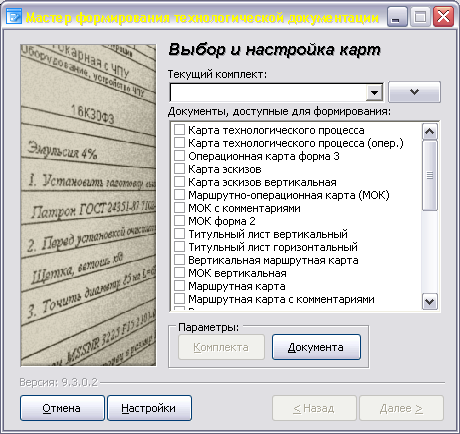Minimize the wizard window

pos(397,17)
